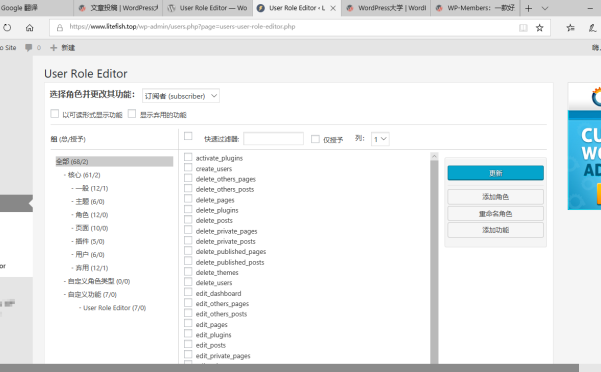This screenshot has height=372, width=601.
Task: Click the plus New item in admin bar
Action: [x=62, y=48]
